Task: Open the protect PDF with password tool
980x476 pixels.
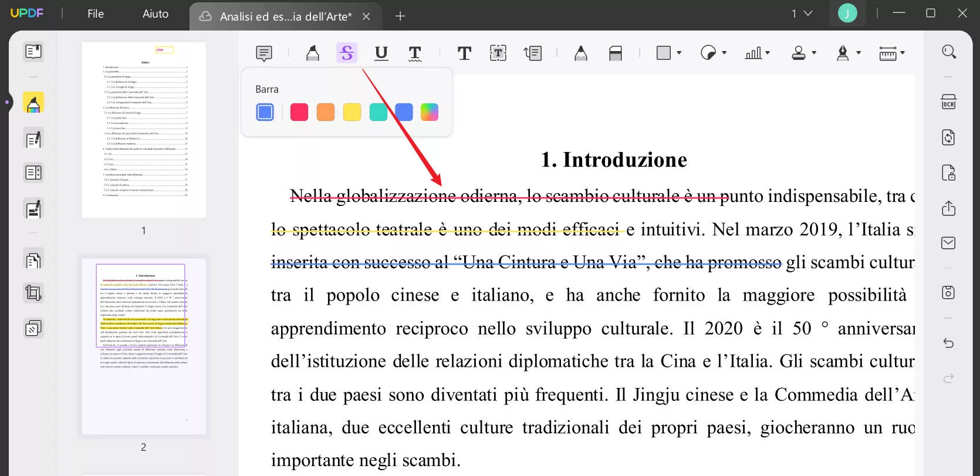Action: (x=949, y=173)
